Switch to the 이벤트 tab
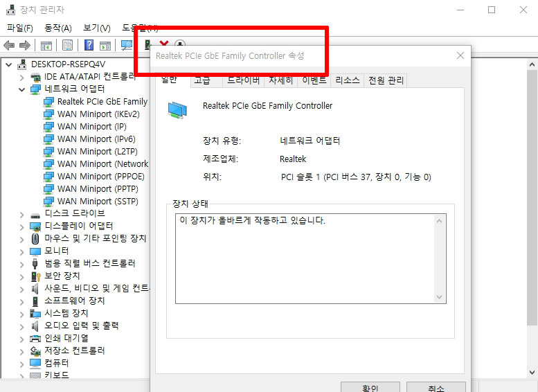This screenshot has width=538, height=392. [314, 80]
